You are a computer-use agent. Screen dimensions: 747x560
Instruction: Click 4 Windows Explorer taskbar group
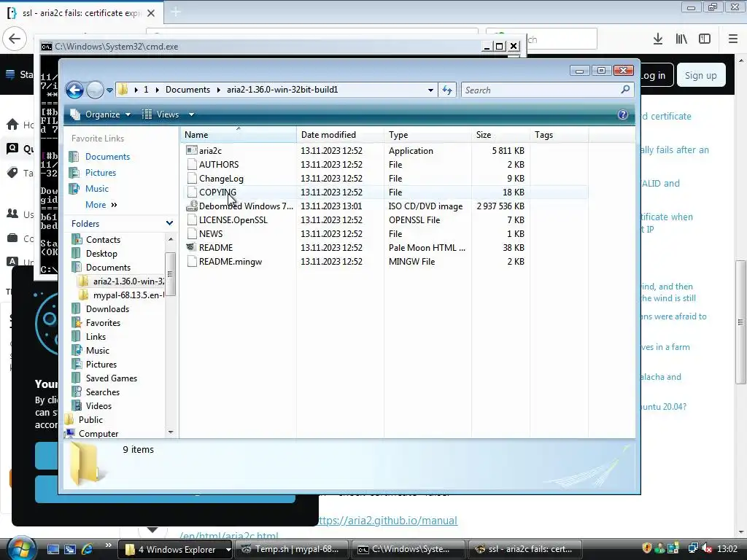[174, 549]
